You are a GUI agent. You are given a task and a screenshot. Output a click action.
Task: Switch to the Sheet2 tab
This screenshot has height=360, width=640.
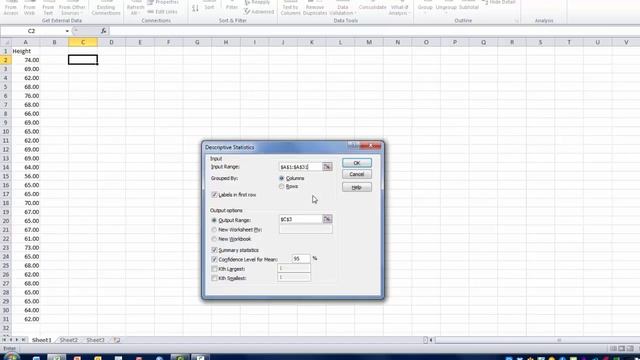coord(69,340)
